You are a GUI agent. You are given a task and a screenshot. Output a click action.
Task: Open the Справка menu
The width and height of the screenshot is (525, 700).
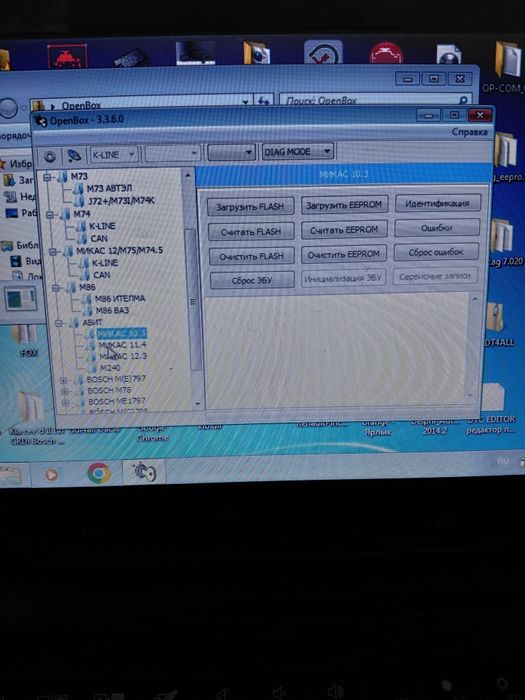coord(469,132)
